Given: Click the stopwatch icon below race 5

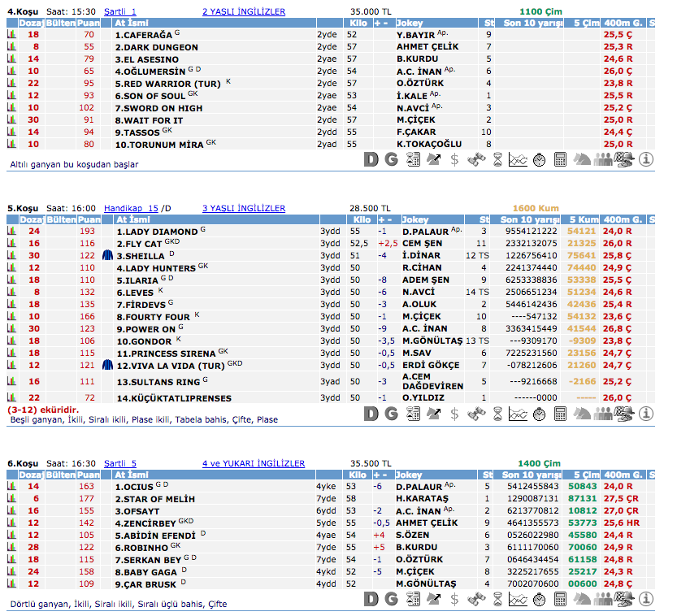Looking at the screenshot, I should 540,414.
